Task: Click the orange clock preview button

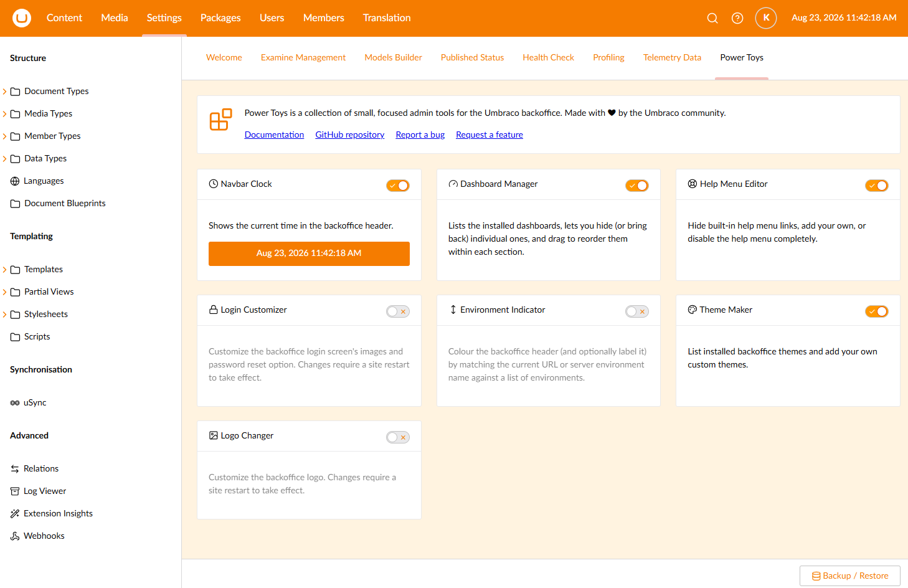Action: point(309,254)
